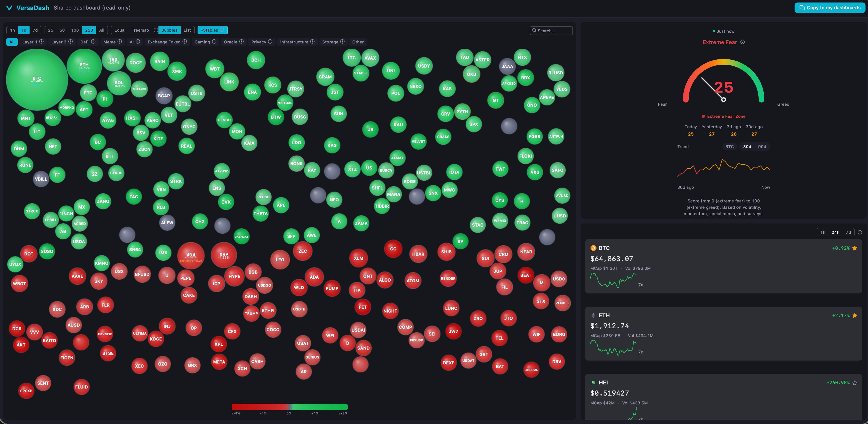This screenshot has height=424, width=868.
Task: Open the ETH watchlist card price
Action: click(x=610, y=326)
